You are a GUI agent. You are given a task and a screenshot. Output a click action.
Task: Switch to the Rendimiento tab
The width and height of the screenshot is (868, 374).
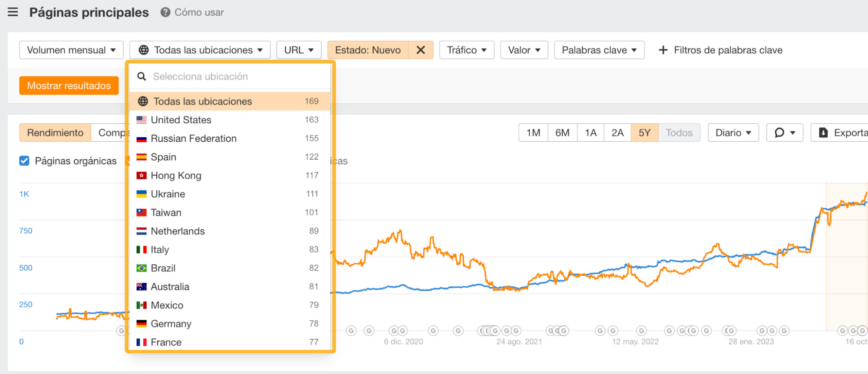pyautogui.click(x=55, y=133)
